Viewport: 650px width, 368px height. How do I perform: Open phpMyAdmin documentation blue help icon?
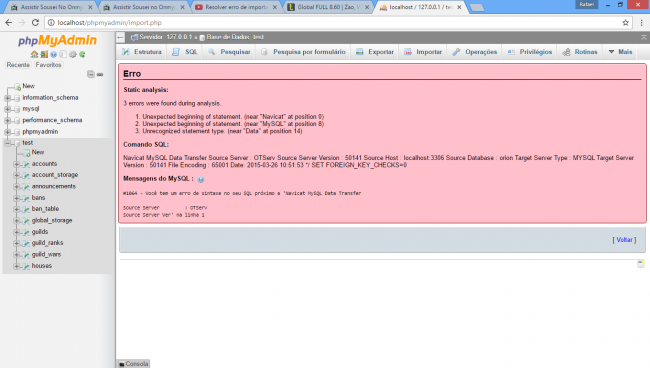(x=53, y=54)
